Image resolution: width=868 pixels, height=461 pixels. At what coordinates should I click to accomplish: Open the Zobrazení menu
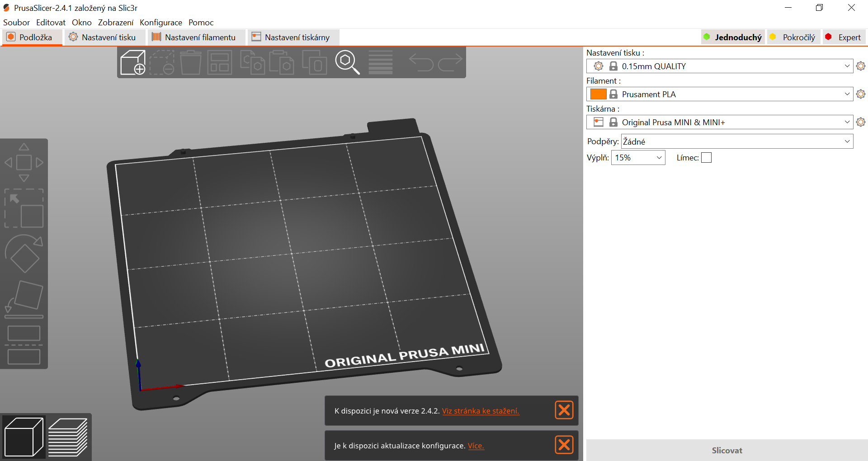116,22
